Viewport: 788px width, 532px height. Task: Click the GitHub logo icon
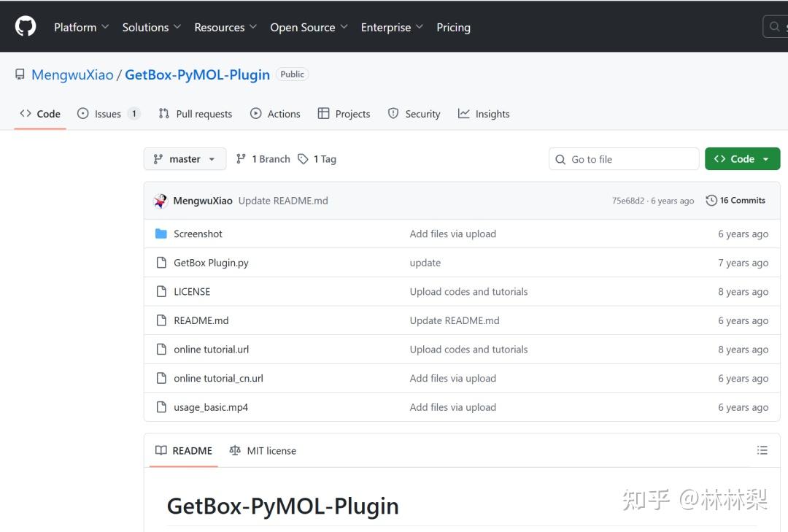tap(26, 27)
